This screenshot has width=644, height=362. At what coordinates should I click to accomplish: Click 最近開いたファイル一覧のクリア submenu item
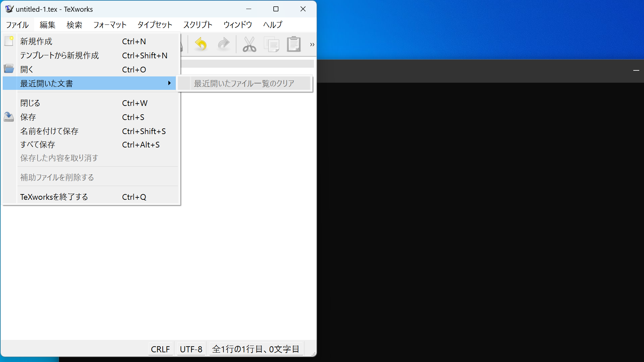tap(244, 83)
